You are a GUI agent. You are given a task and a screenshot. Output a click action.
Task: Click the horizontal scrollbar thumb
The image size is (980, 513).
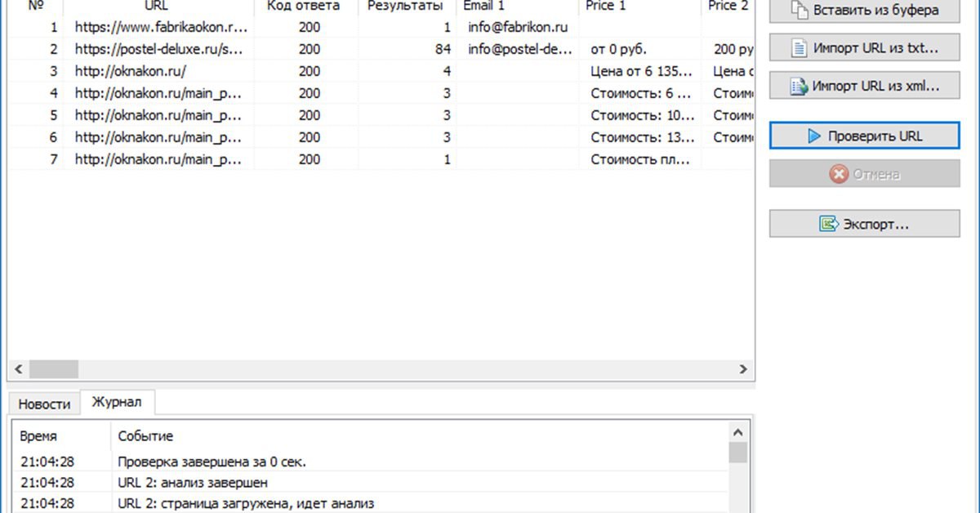pos(52,369)
